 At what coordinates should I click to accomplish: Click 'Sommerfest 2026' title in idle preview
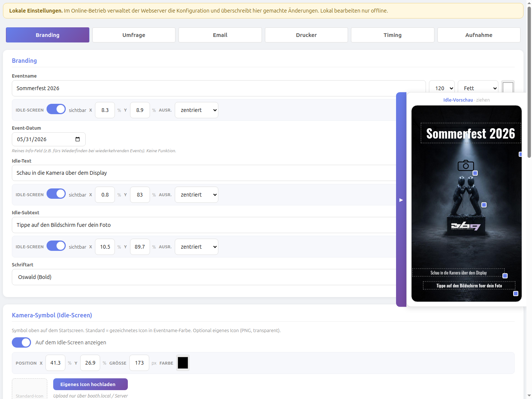coord(471,133)
